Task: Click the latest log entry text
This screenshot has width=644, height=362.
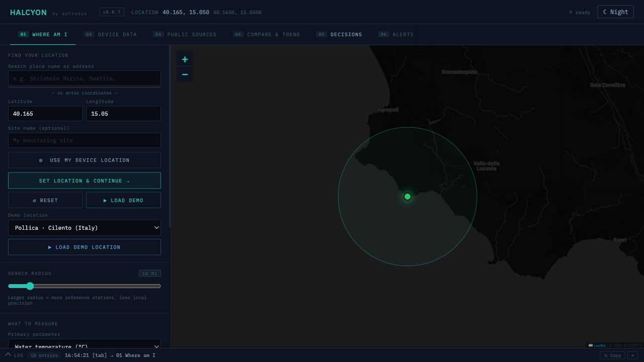Action: [110, 355]
